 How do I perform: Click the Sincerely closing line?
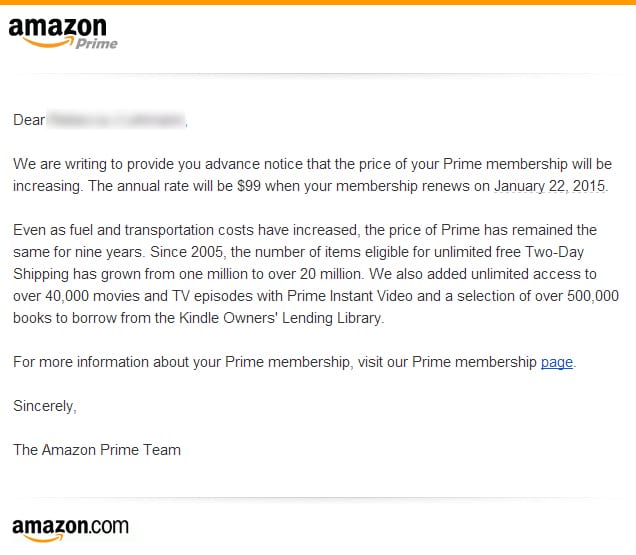pos(45,406)
